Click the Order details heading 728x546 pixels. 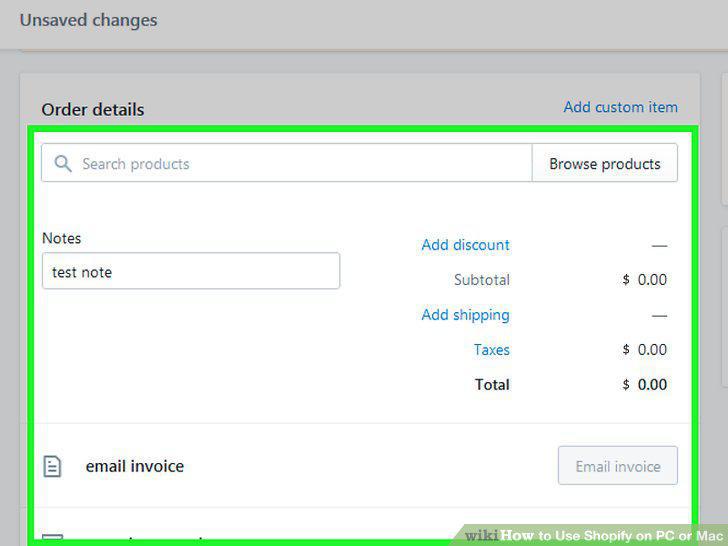pos(93,110)
